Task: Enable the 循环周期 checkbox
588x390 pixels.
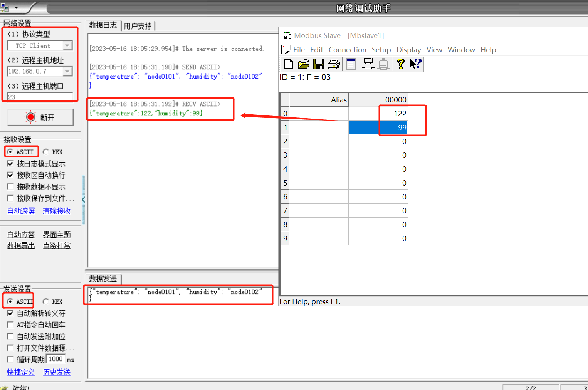Action: [x=10, y=359]
